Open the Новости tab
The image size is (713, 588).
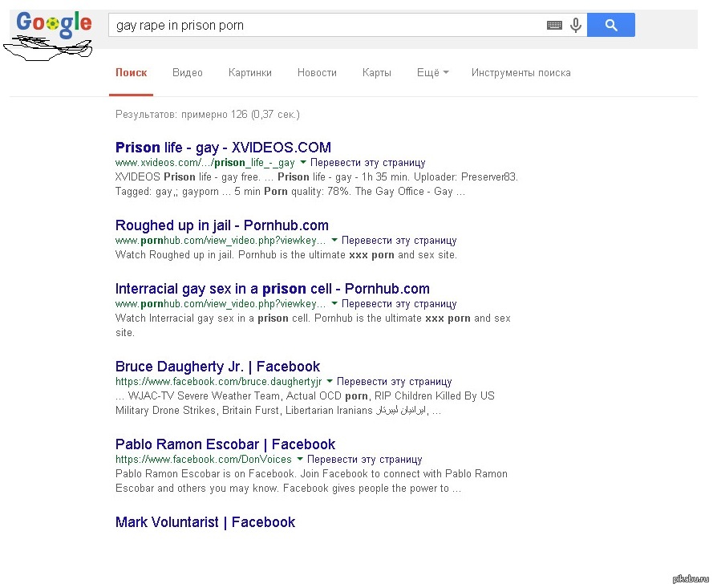tap(317, 73)
